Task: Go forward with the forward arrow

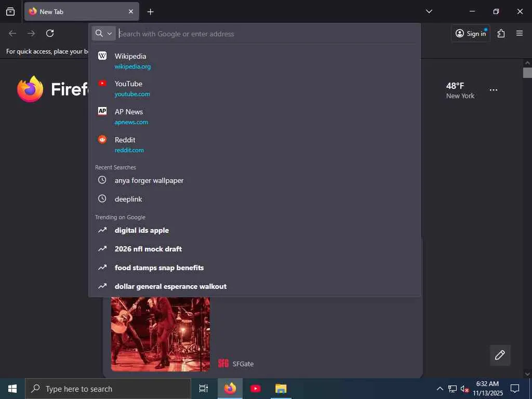Action: coord(31,33)
